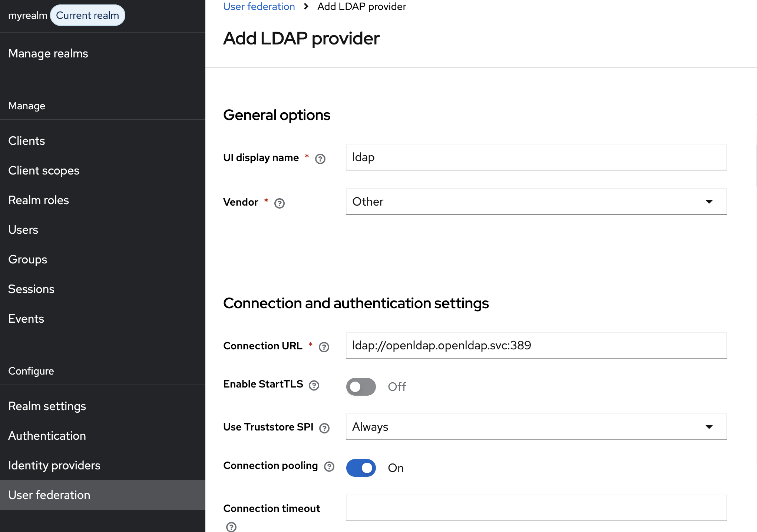Click the myrealm Current realm selector
This screenshot has width=757, height=532.
click(x=66, y=16)
